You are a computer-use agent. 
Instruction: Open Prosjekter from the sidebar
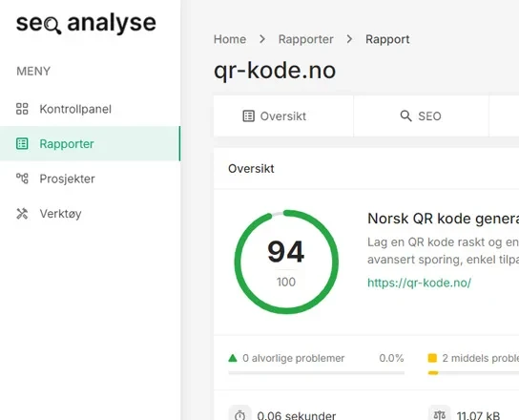[x=90, y=178]
